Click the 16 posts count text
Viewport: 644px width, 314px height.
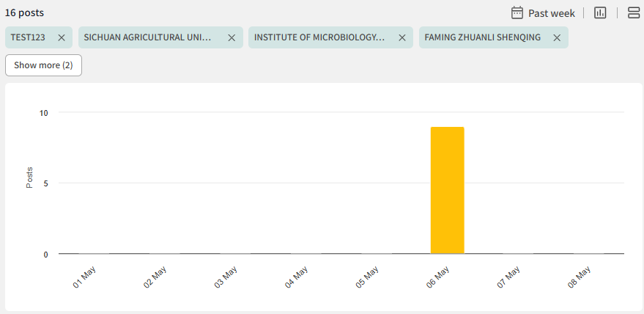click(24, 12)
